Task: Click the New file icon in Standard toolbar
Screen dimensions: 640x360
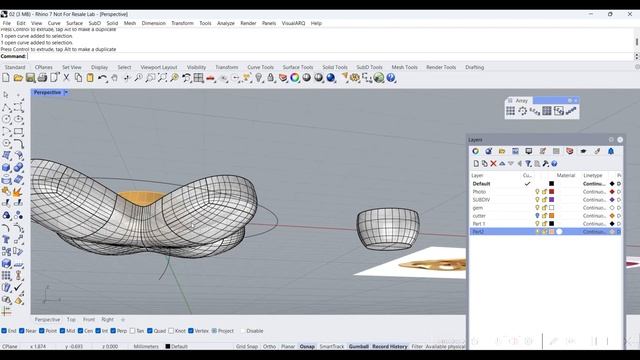Action: tap(6, 78)
